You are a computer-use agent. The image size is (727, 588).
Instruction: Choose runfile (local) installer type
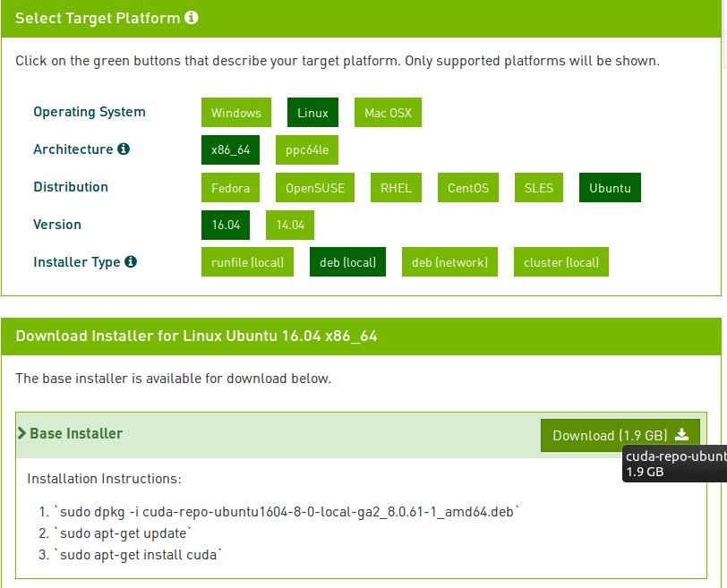click(247, 262)
